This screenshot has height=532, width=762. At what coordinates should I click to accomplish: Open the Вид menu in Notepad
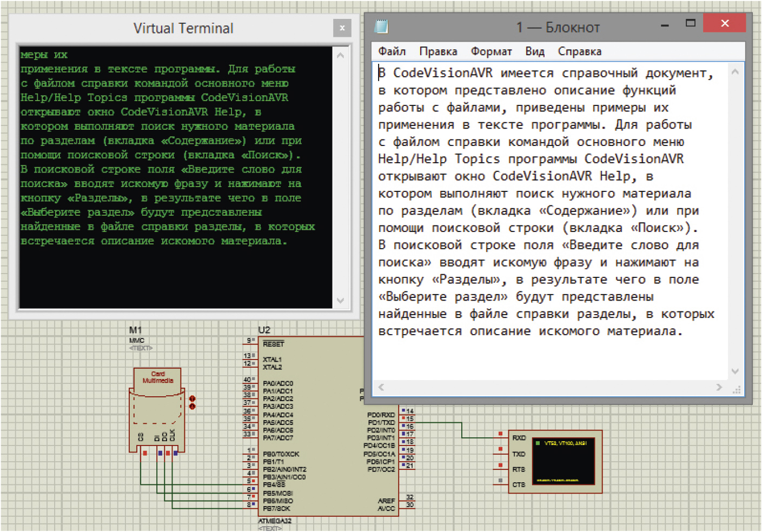pyautogui.click(x=534, y=51)
